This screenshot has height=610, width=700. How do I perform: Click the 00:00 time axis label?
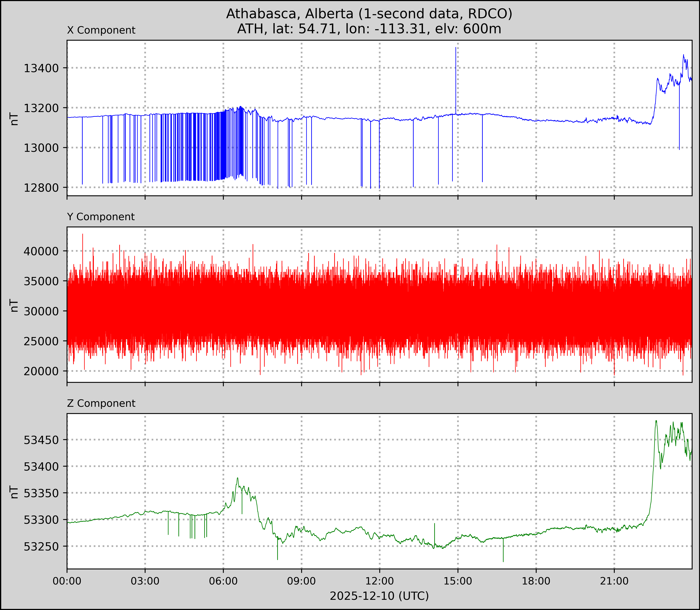(67, 581)
